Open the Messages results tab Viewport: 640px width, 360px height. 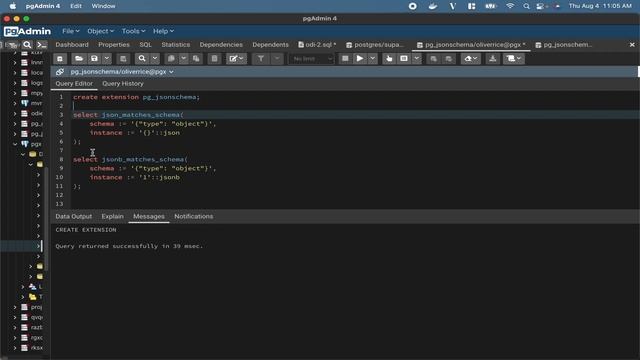(x=149, y=216)
